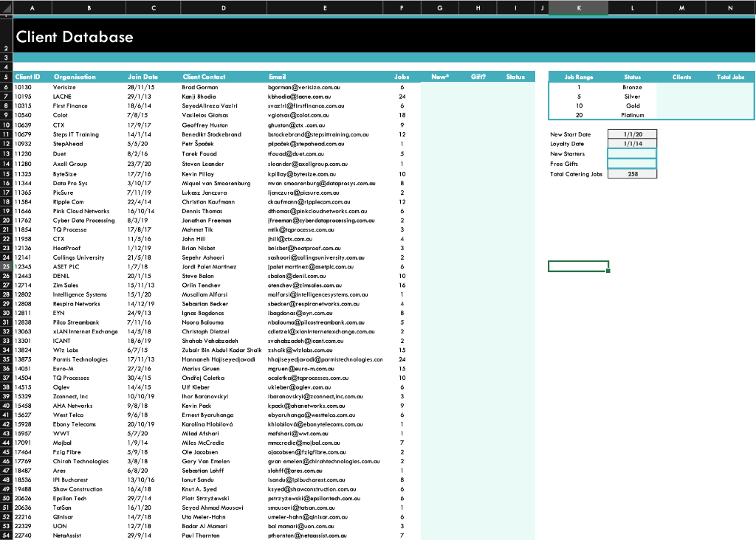Click the New Start Date value 1/1/20
The image size is (756, 540).
click(632, 135)
